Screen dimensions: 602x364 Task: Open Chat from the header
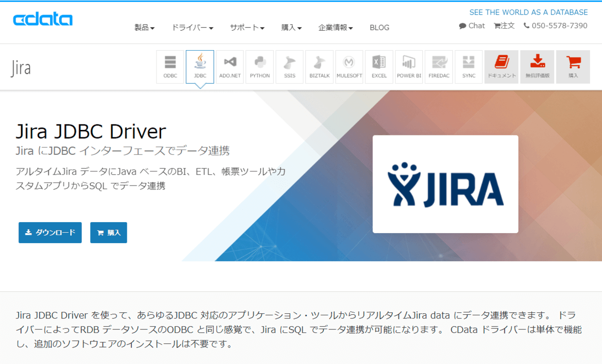pos(472,26)
